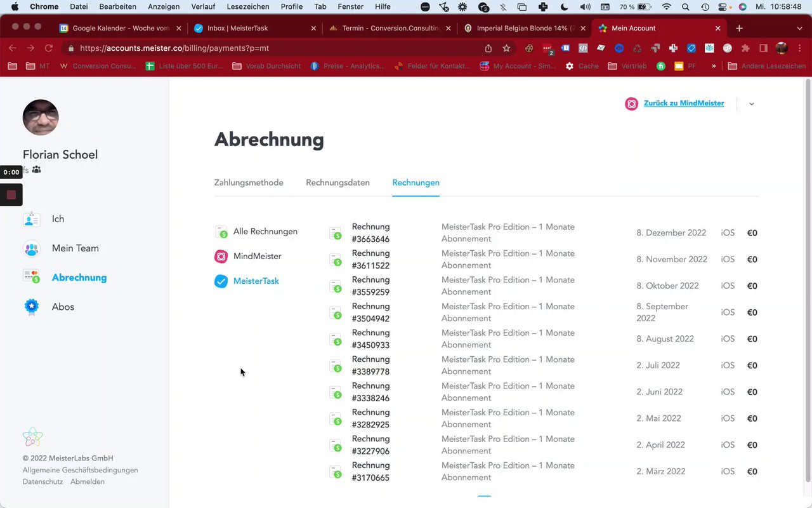Click the blue MeisterTask checkmark icon
The height and width of the screenshot is (508, 812).
221,281
